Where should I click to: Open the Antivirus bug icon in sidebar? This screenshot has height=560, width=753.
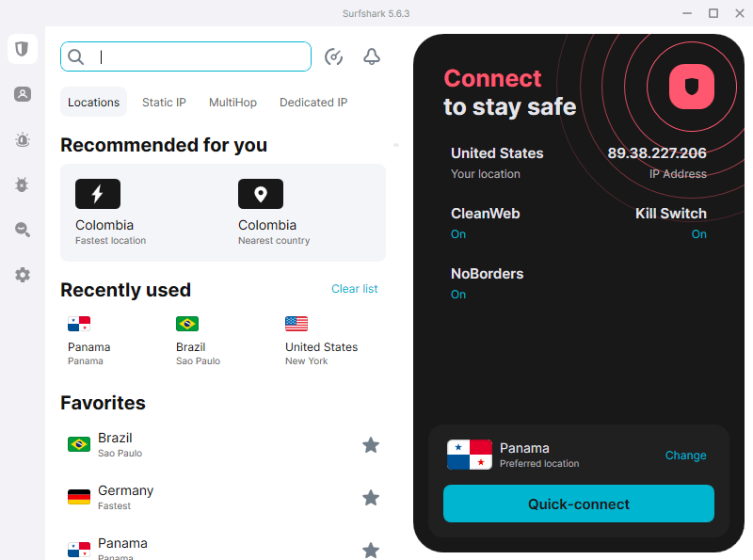point(22,184)
